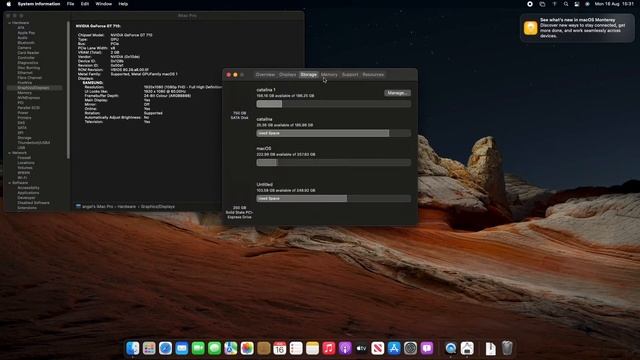The image size is (640, 360).
Task: Click the sidebar scrollbar in System Information
Action: pos(68,90)
